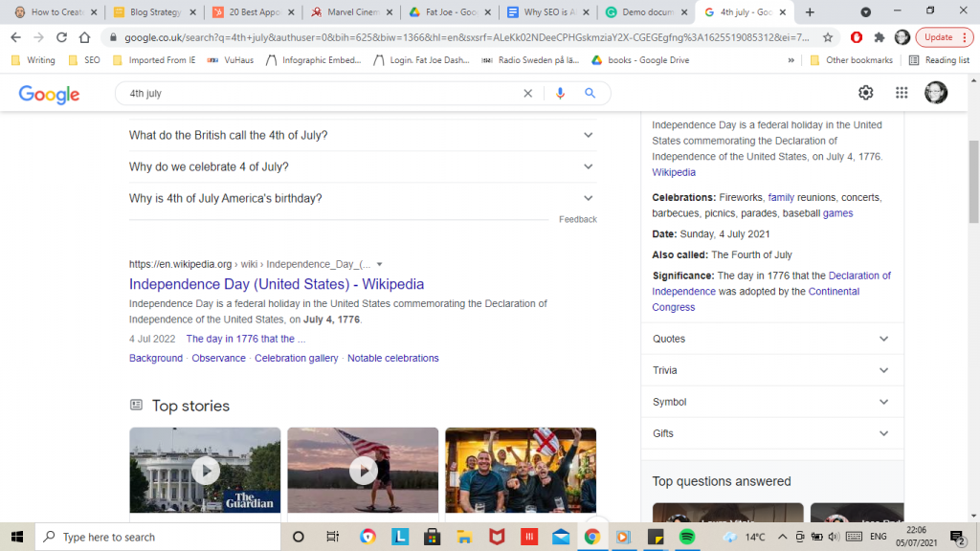Image resolution: width=980 pixels, height=551 pixels.
Task: Click the Chrome Update button
Action: [x=945, y=37]
